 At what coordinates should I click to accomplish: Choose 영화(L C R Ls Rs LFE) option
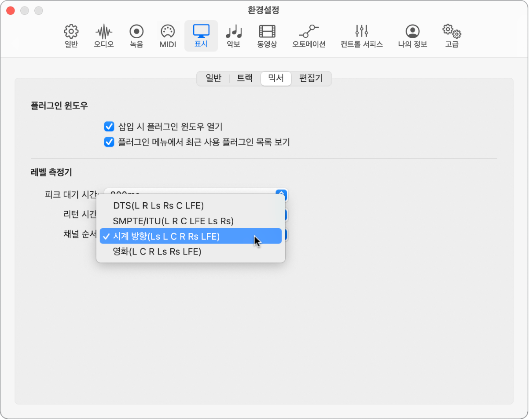pyautogui.click(x=157, y=252)
